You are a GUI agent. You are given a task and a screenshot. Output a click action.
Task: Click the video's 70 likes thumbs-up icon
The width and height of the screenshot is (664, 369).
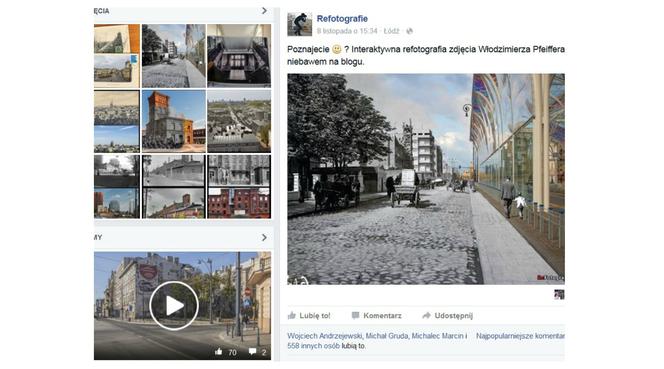[219, 352]
